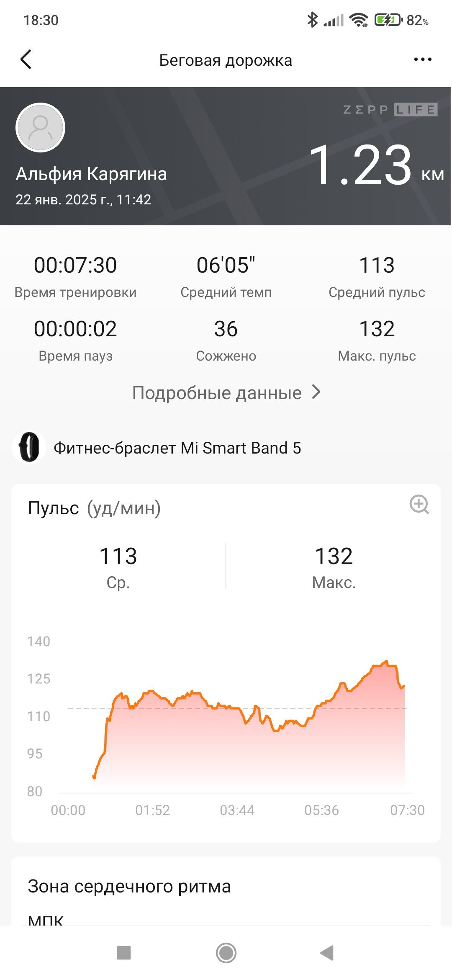Tap Android back triangle button
Viewport: 452px width, 980px height.
point(327,953)
